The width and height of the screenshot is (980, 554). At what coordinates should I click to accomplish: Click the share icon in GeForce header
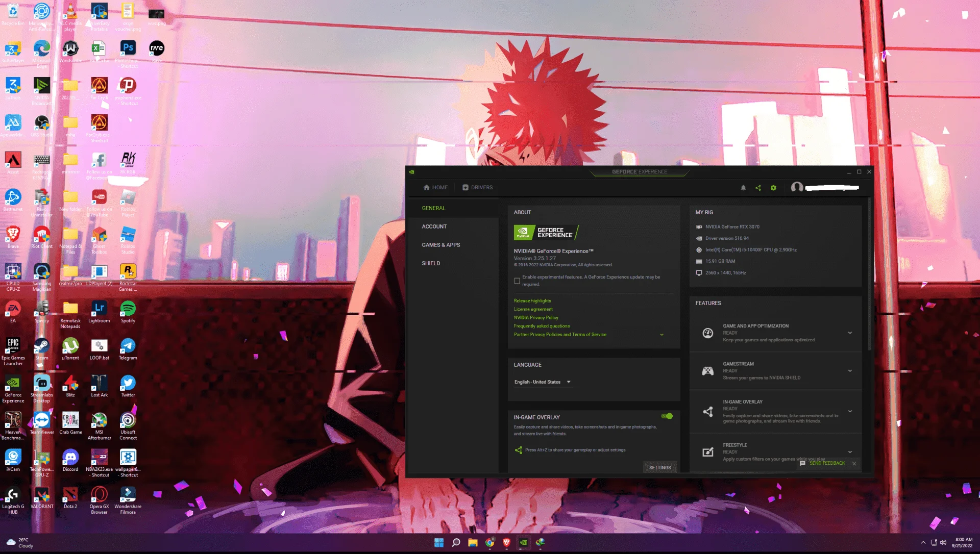coord(758,188)
